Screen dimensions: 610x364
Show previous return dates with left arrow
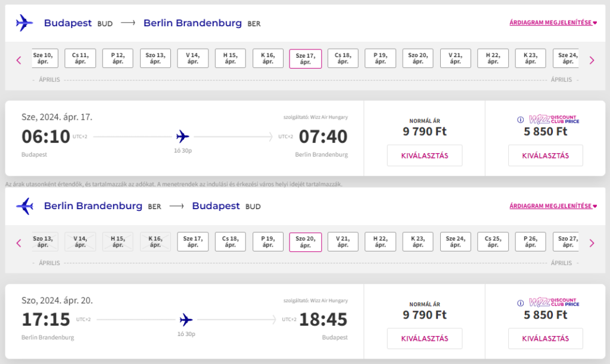18,243
